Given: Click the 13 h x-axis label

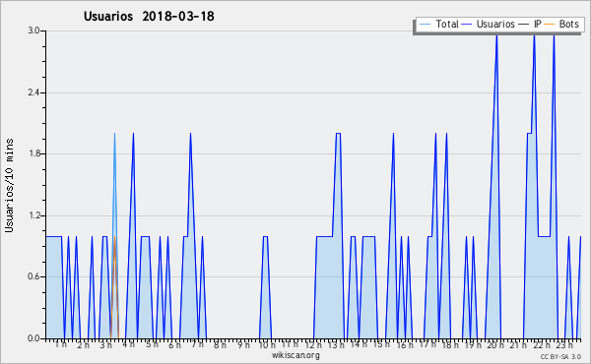Looking at the screenshot, I should coord(336,344).
